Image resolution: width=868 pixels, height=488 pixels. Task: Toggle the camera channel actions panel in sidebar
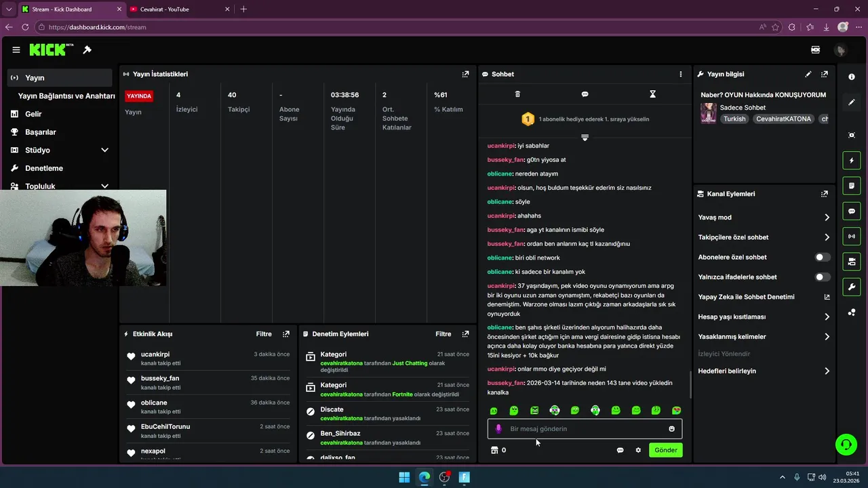[852, 262]
